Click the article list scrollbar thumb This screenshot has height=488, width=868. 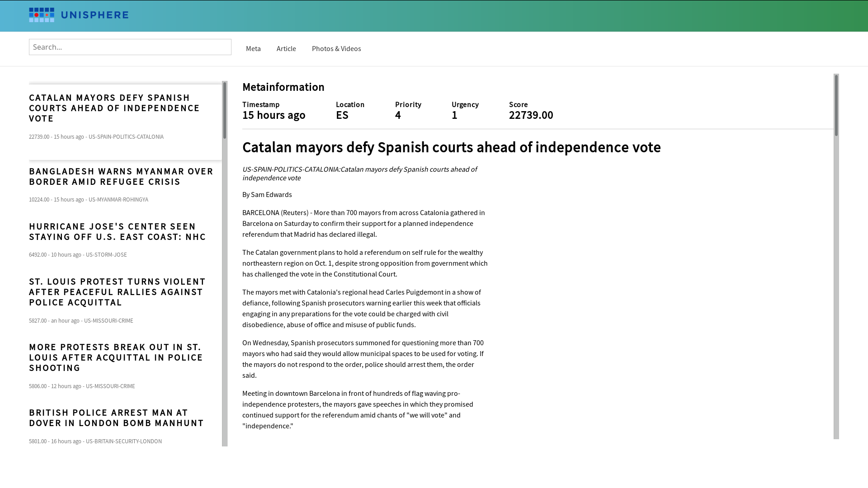225,110
